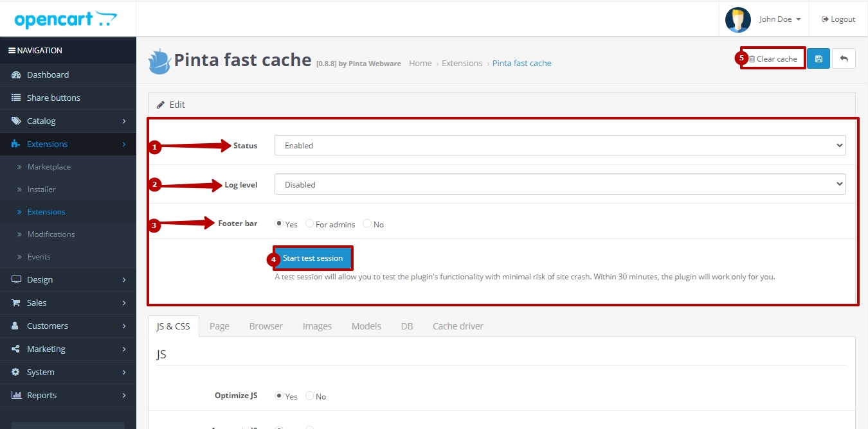This screenshot has height=429, width=868.
Task: Click the OpenCart logo
Action: pos(66,19)
